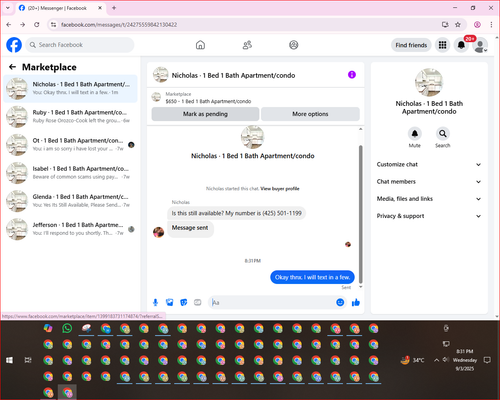Open the $650 Marketplace listing link
The width and height of the screenshot is (500, 400).
(x=208, y=101)
